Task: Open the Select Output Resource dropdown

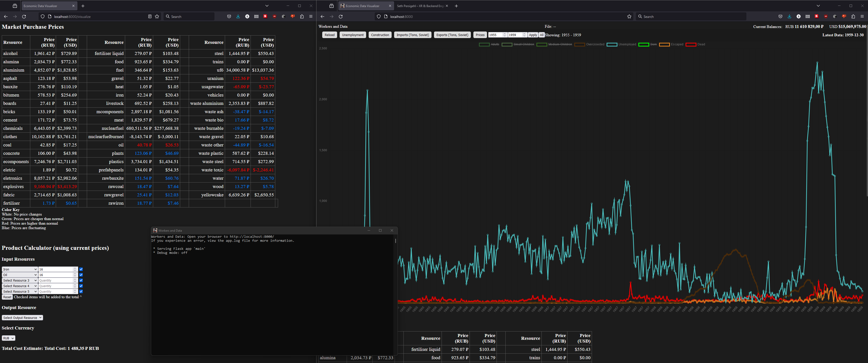Action: click(22, 318)
